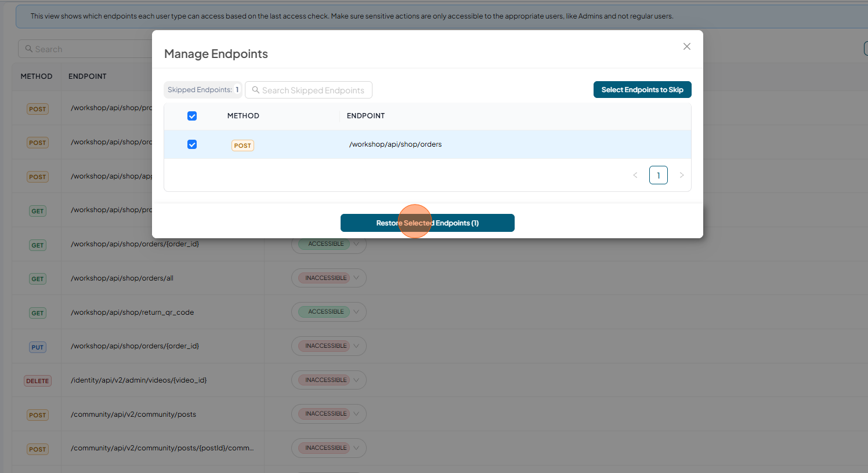The width and height of the screenshot is (868, 473).
Task: Click Restore Selected Endpoints (1) button
Action: (x=428, y=223)
